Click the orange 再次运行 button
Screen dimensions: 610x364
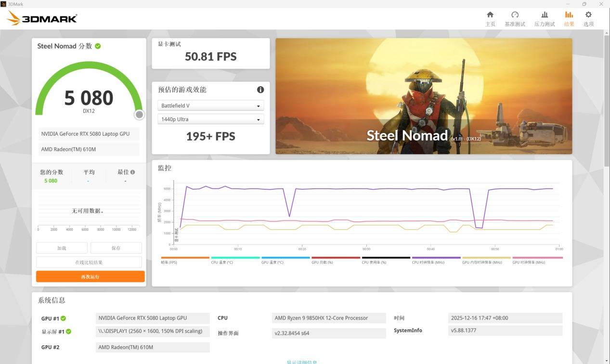click(90, 277)
